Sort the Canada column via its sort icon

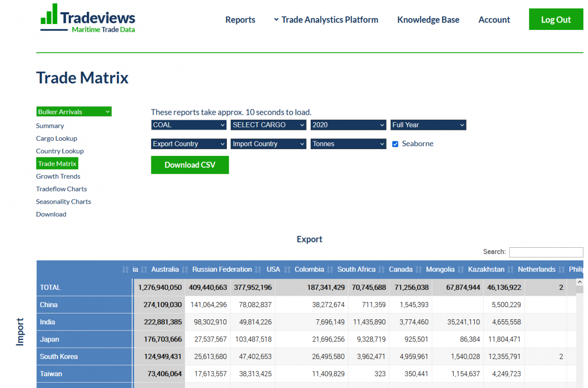coord(417,269)
